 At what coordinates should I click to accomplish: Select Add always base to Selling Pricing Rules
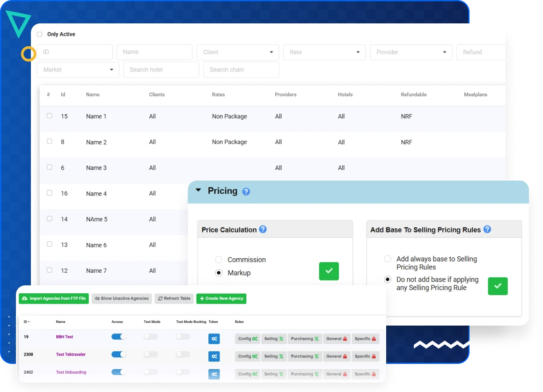[x=388, y=259]
